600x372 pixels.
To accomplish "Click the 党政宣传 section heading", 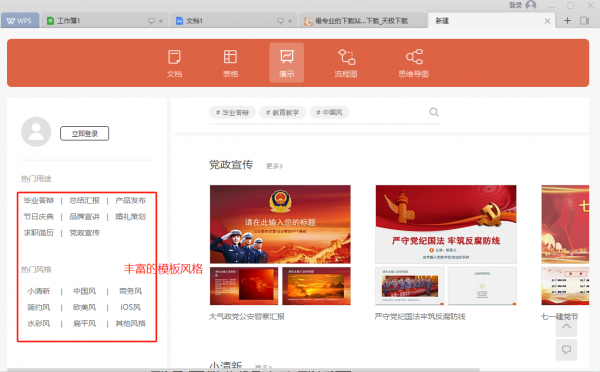I will [x=231, y=165].
